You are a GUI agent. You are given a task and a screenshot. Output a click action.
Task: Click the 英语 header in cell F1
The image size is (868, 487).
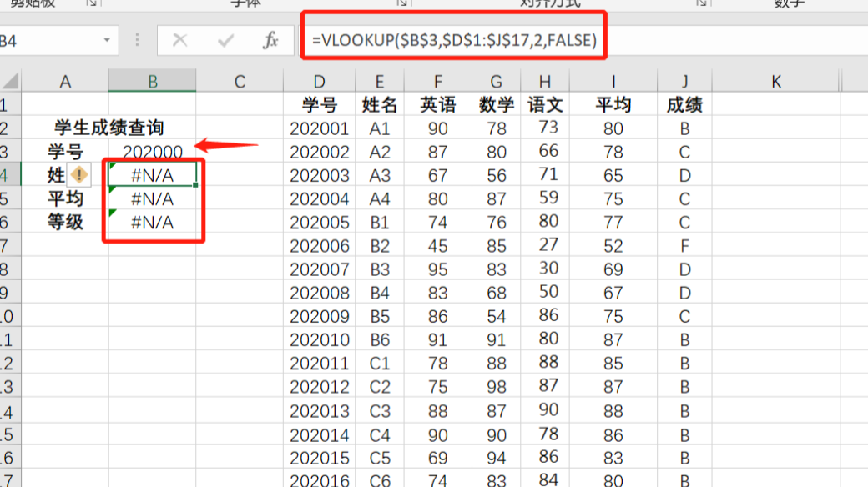point(437,104)
